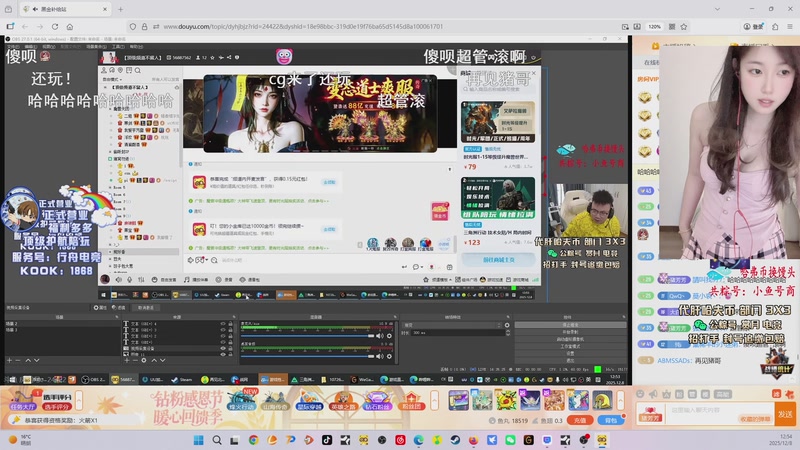Open the QR code icon in address bar
Screen dimensions: 800x450
click(x=672, y=27)
